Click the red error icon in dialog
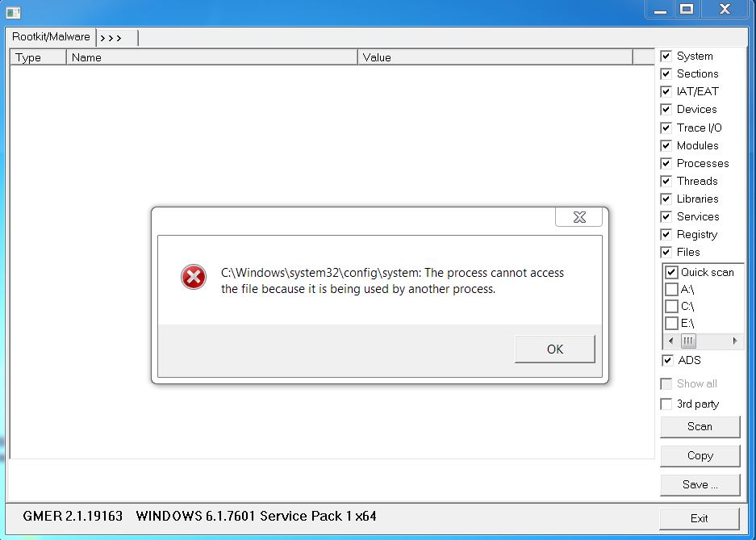Viewport: 756px width, 540px height. click(x=194, y=277)
